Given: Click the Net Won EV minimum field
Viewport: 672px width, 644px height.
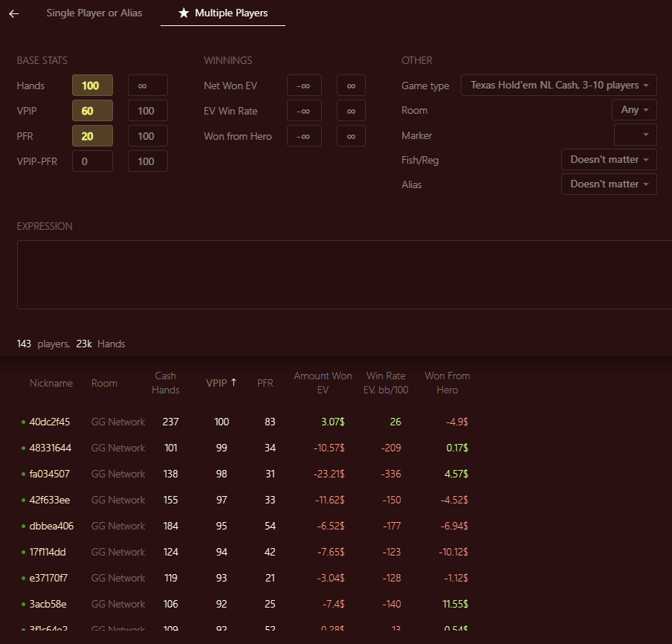Looking at the screenshot, I should click(304, 86).
